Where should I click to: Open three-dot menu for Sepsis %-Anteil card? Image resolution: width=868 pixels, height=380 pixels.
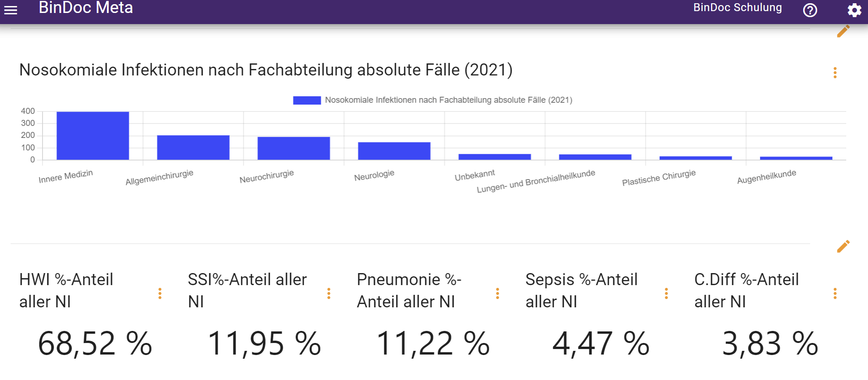666,293
